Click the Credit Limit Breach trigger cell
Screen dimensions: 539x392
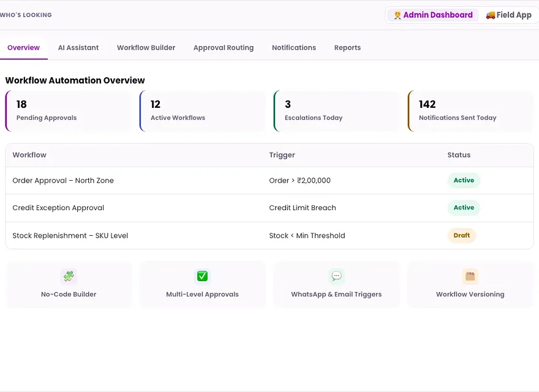303,208
